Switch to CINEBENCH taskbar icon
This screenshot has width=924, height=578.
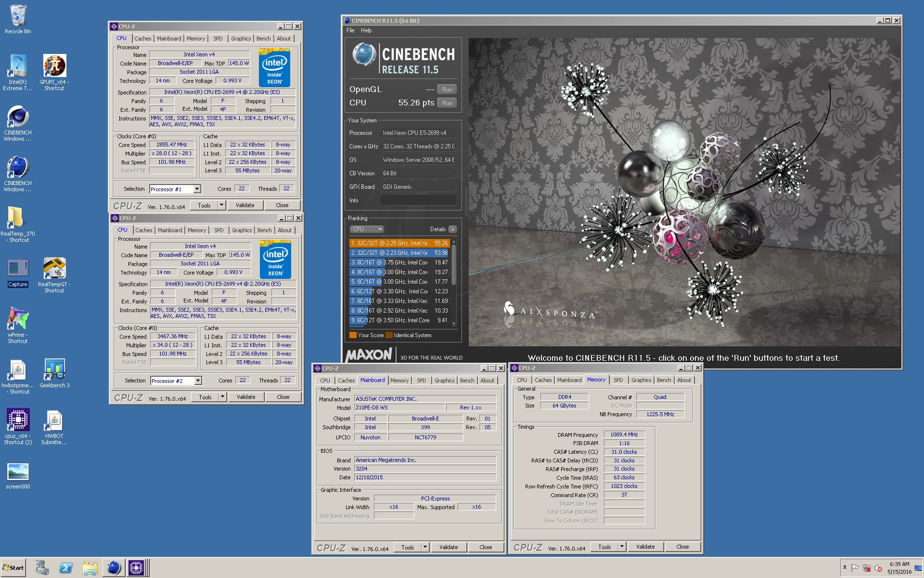(x=114, y=568)
